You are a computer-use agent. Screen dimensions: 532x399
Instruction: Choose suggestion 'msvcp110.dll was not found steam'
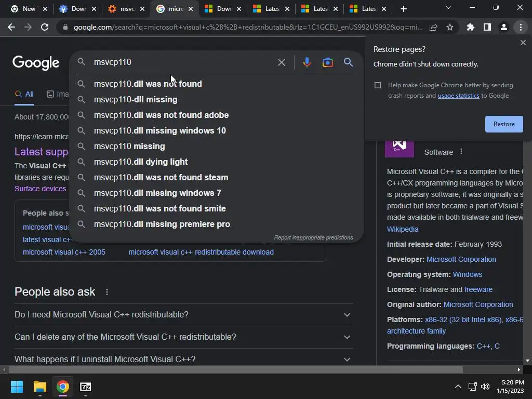(x=217, y=178)
